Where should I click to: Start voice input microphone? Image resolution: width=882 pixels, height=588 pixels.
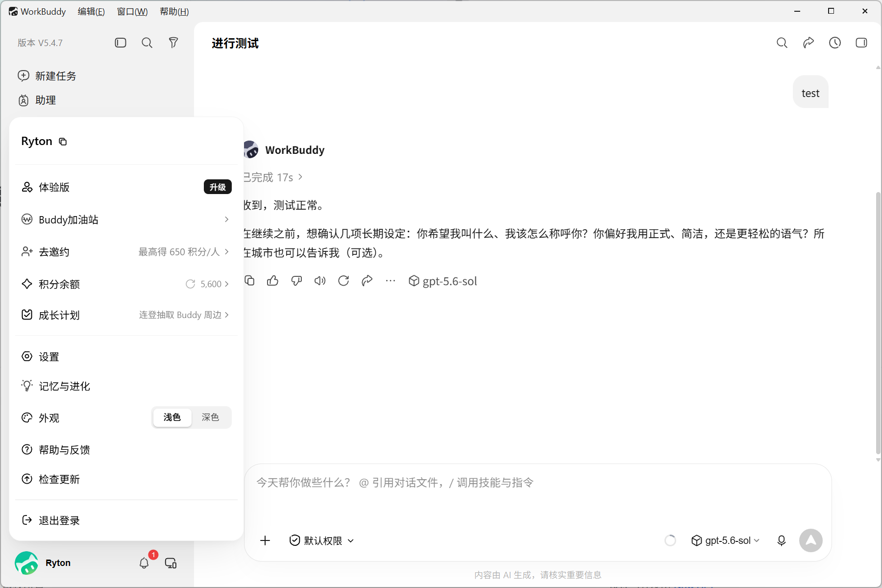pos(782,540)
